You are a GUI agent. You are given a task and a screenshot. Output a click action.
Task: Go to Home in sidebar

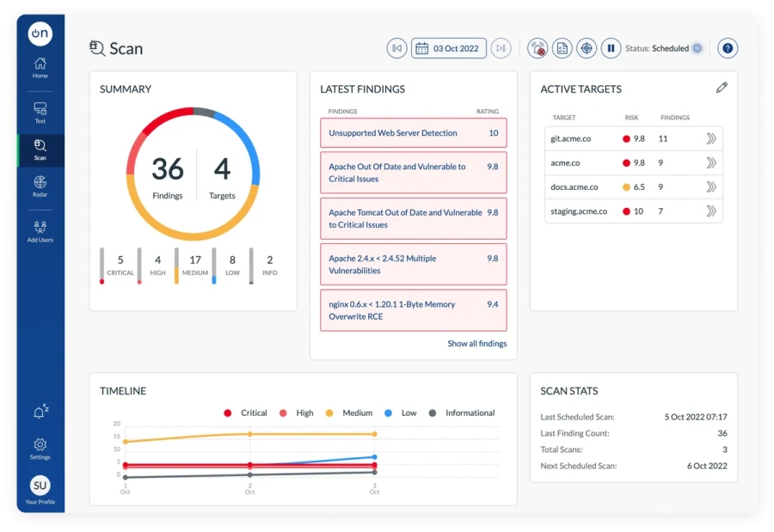(40, 68)
